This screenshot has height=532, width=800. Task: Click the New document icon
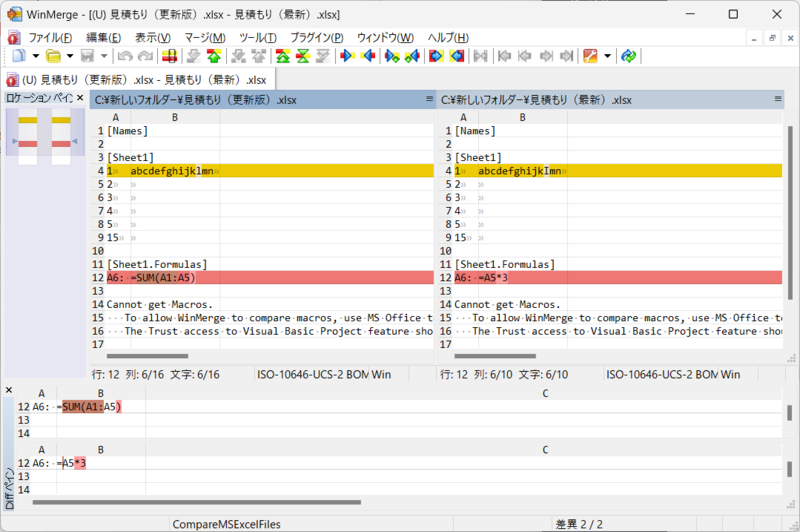tap(18, 56)
